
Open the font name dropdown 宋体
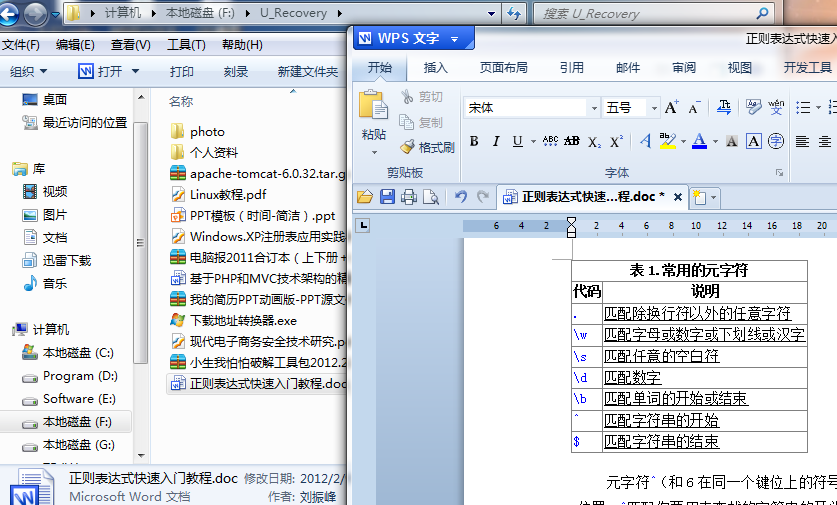click(594, 108)
